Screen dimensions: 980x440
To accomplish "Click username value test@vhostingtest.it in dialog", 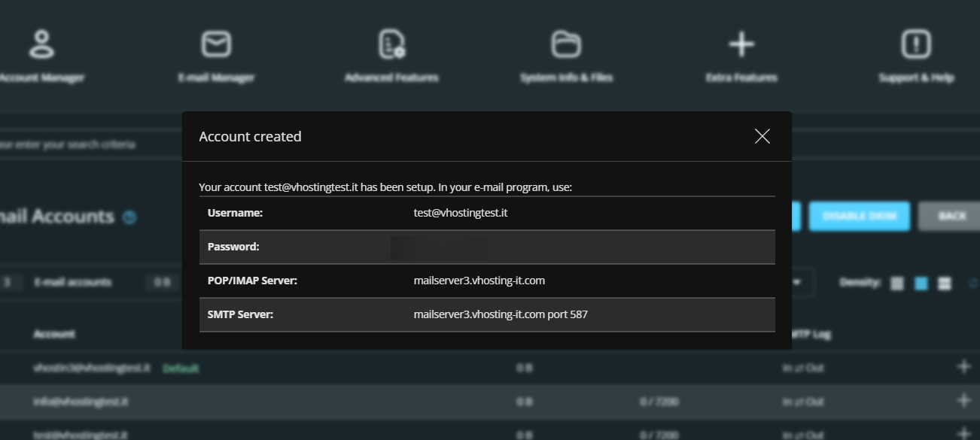I will pyautogui.click(x=461, y=213).
